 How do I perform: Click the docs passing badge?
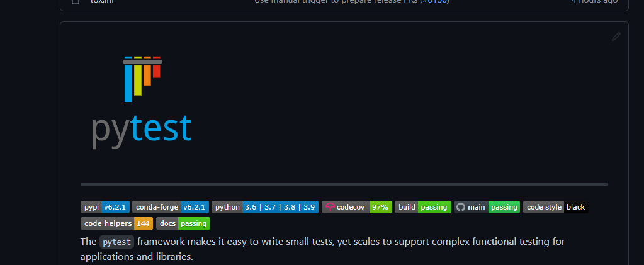[x=183, y=223]
